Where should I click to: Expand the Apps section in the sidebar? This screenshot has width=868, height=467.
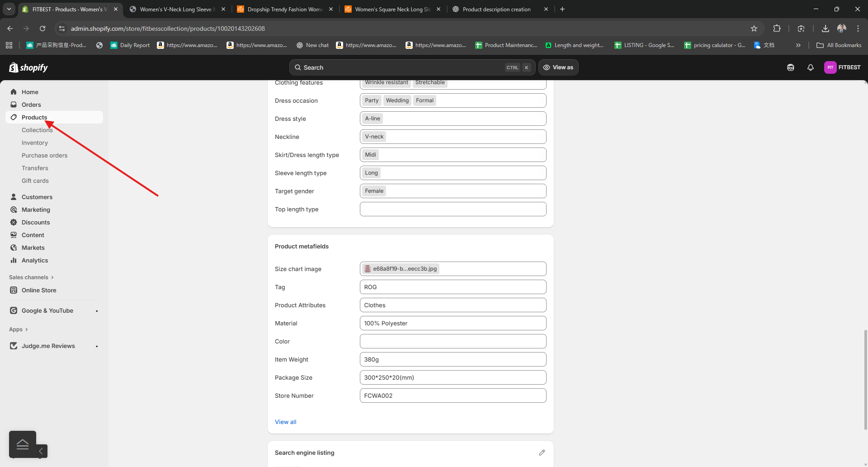pyautogui.click(x=19, y=329)
